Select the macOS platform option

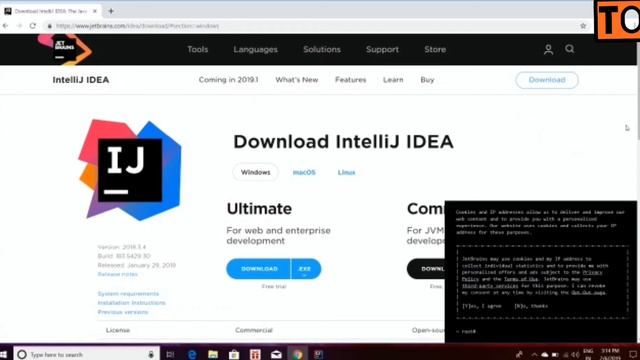(304, 172)
